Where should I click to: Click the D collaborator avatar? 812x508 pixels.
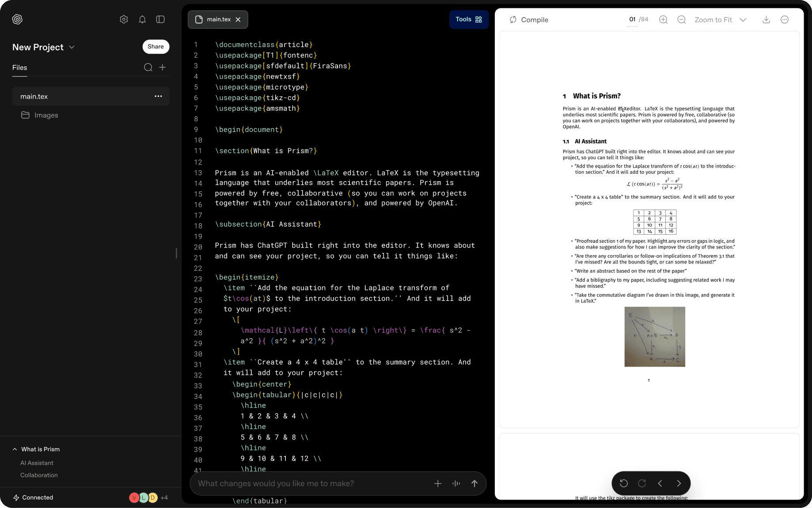pyautogui.click(x=152, y=497)
